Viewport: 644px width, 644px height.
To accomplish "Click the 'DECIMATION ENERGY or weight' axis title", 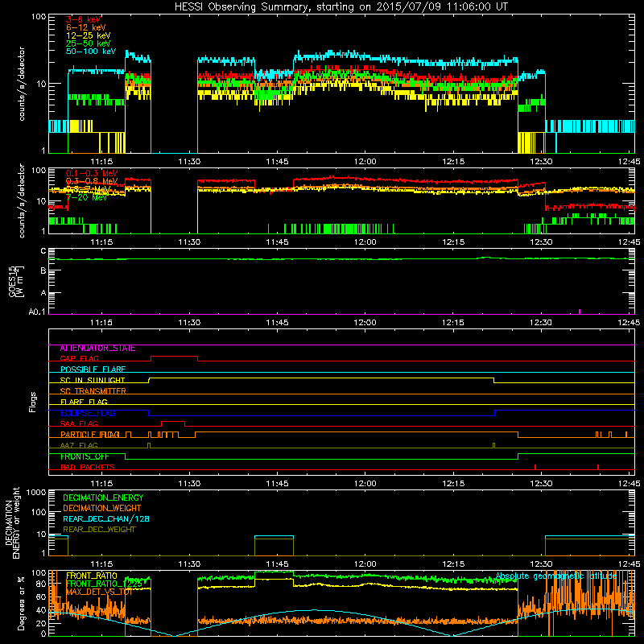I will pyautogui.click(x=12, y=522).
